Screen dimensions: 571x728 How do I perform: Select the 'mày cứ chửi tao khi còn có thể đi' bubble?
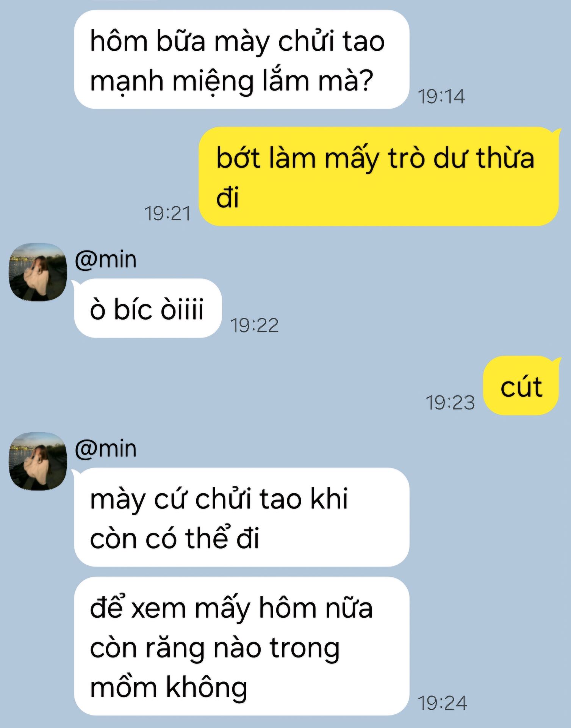[242, 517]
